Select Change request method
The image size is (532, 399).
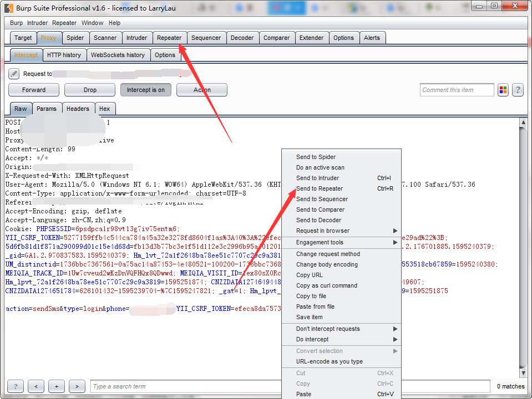tap(341, 254)
